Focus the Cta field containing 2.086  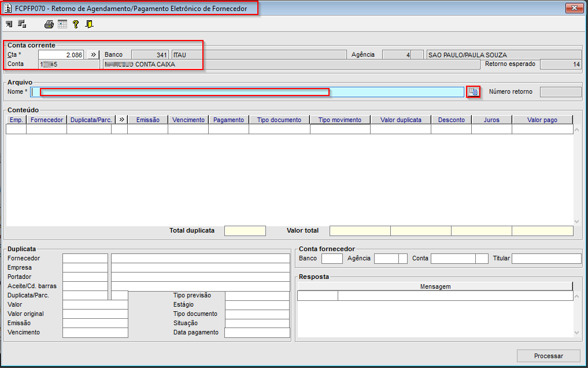pyautogui.click(x=61, y=55)
